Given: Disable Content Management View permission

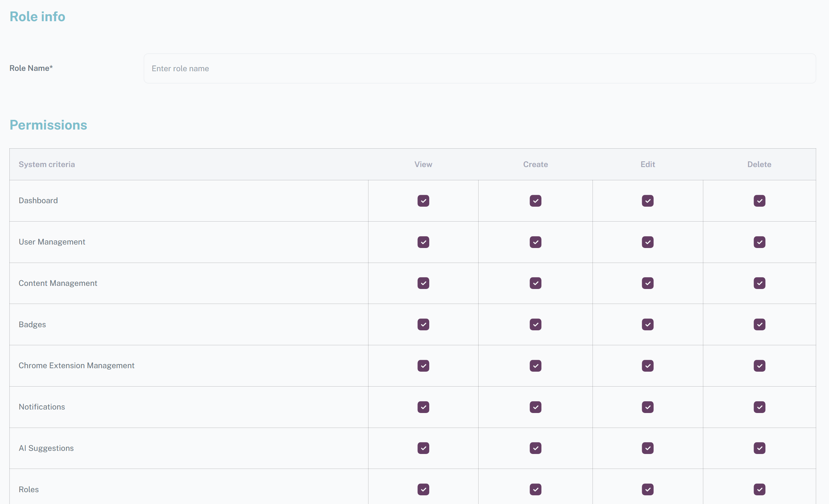Looking at the screenshot, I should pyautogui.click(x=423, y=283).
